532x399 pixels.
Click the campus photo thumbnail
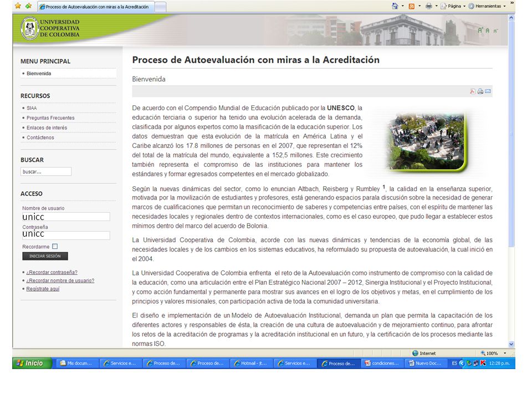click(427, 141)
